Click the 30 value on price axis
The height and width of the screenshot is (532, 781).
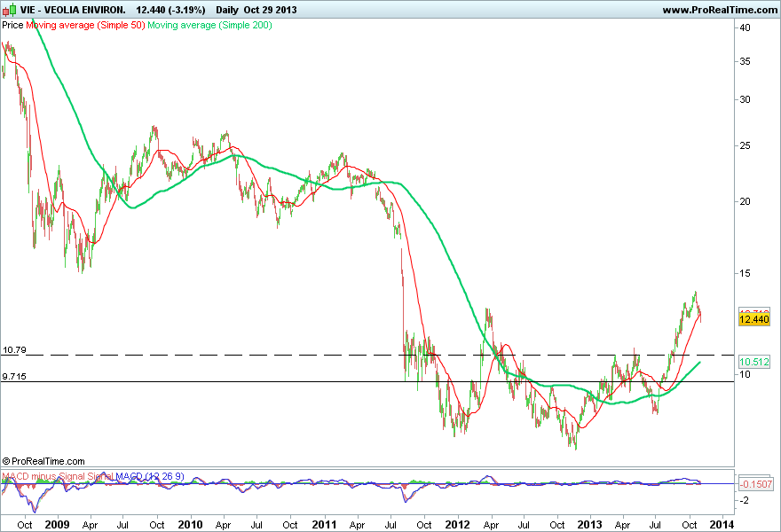(745, 99)
